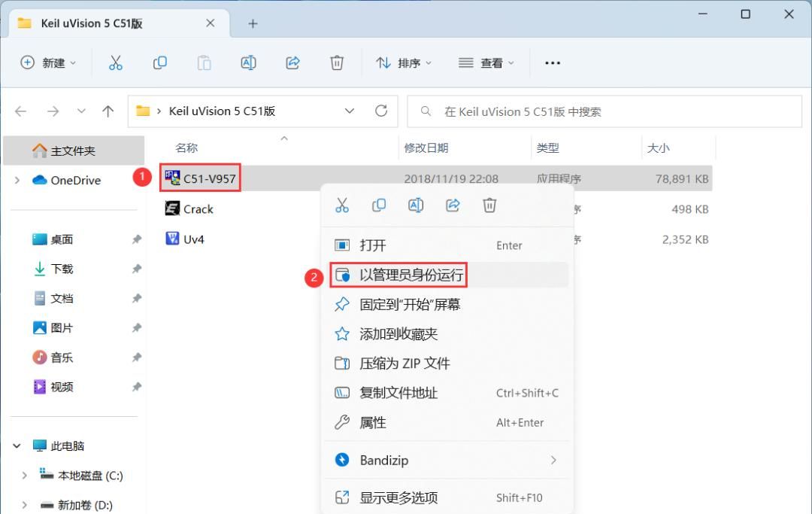The image size is (812, 514).
Task: Select the Rename icon on the toolbar
Action: (x=249, y=62)
